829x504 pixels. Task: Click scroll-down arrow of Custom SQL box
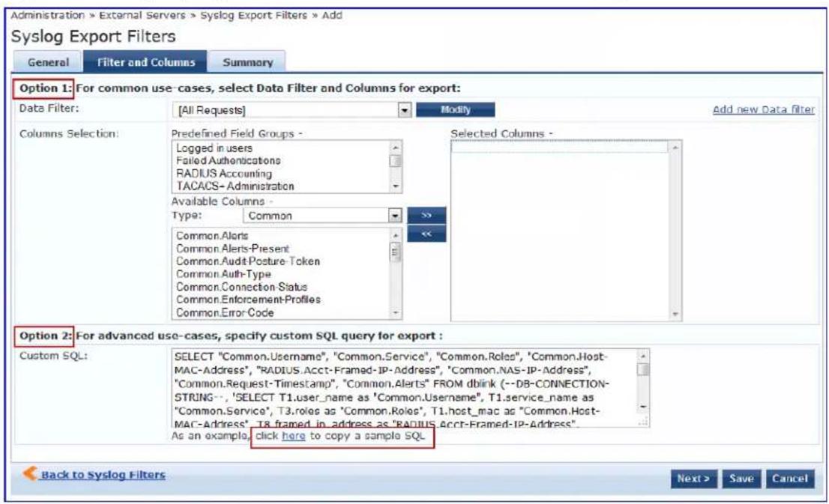(x=643, y=407)
